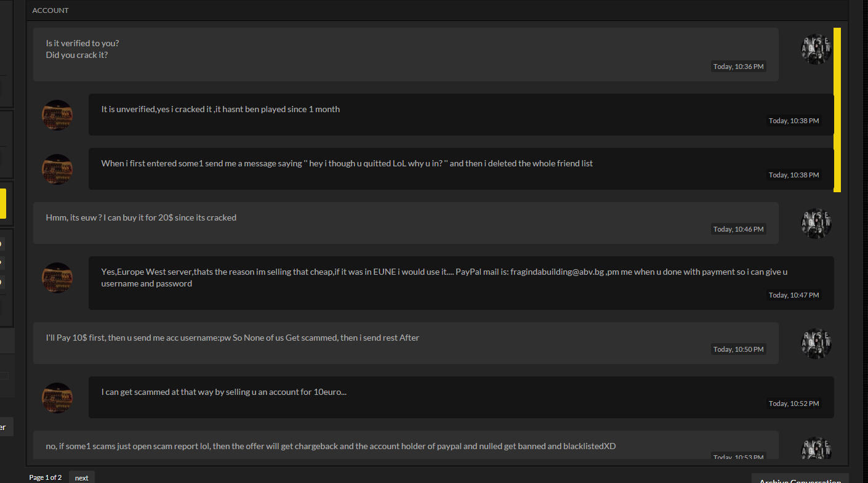Open the avatar beside "Is it verified to you?"

816,49
